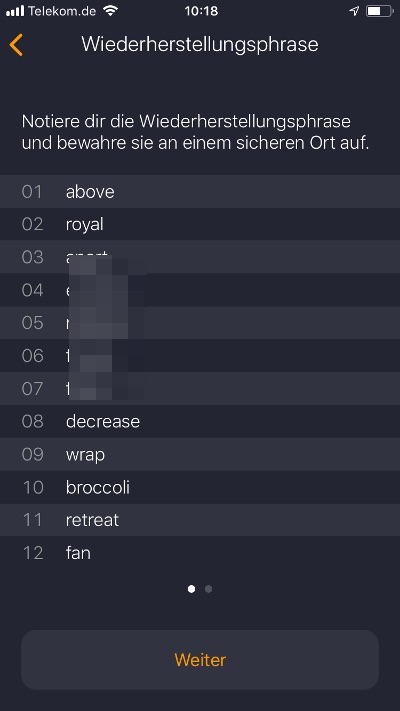This screenshot has height=711, width=400.
Task: Select word 11 retreat
Action: point(200,520)
